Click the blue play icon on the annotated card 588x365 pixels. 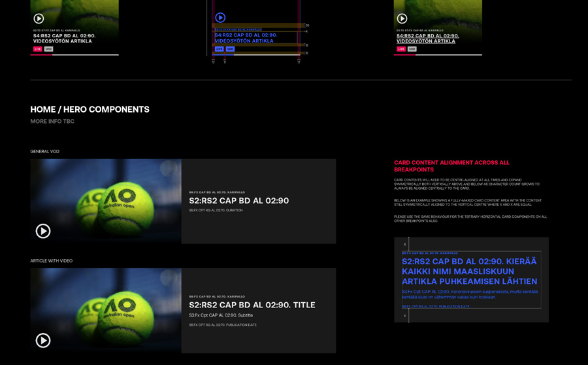click(220, 18)
